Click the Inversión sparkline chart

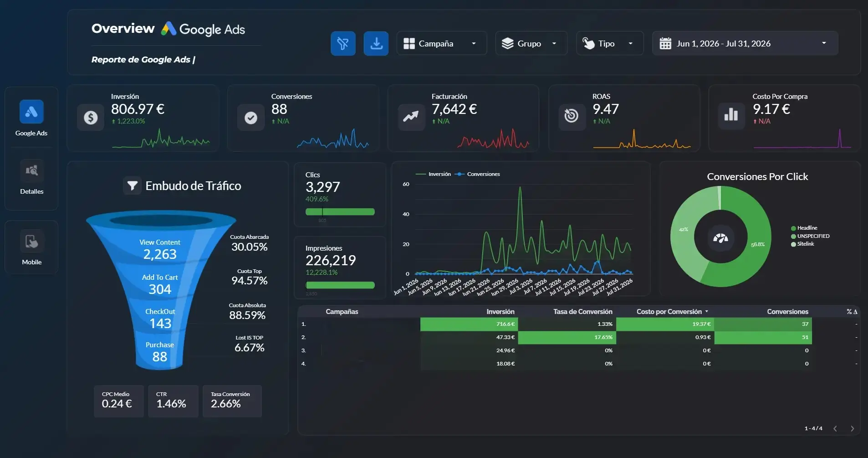(x=161, y=139)
